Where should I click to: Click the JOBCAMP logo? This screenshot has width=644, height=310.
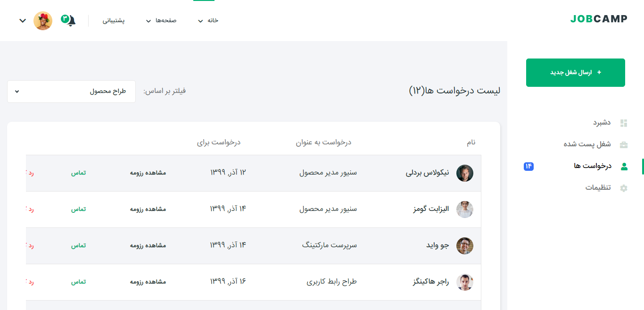[x=599, y=19]
